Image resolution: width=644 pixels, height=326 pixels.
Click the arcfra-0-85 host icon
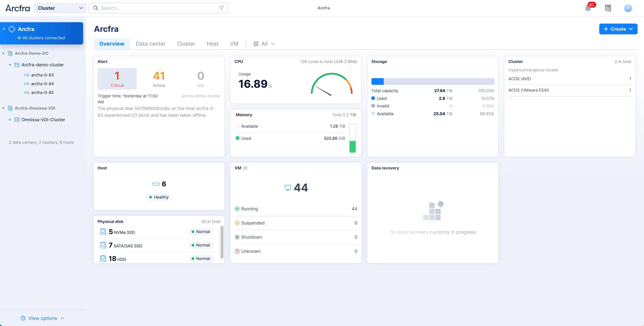27,93
